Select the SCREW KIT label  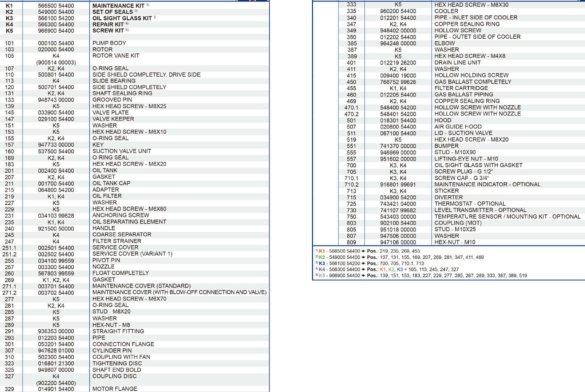[x=108, y=31]
